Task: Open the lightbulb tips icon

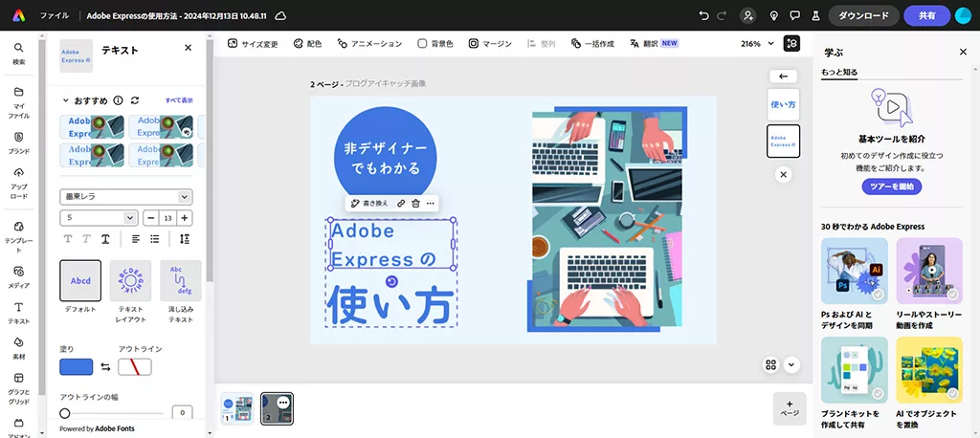Action: click(x=773, y=15)
